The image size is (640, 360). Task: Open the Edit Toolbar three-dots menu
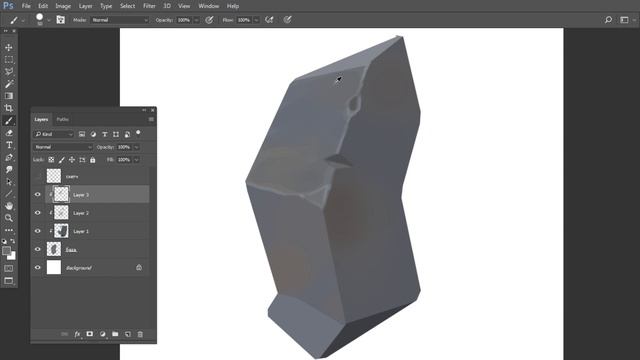point(9,230)
